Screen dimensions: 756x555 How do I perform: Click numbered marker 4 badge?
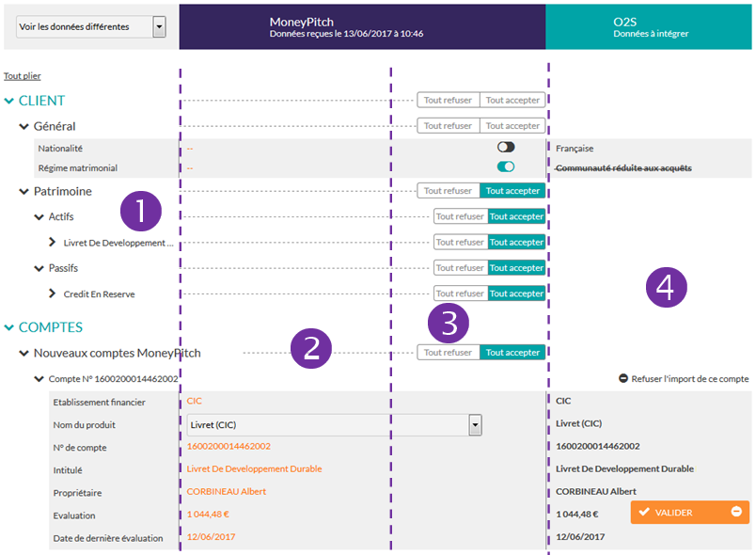[x=666, y=288]
